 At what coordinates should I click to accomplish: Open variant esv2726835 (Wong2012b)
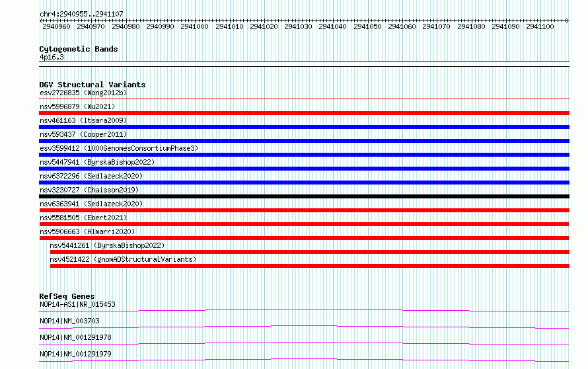[x=83, y=93]
